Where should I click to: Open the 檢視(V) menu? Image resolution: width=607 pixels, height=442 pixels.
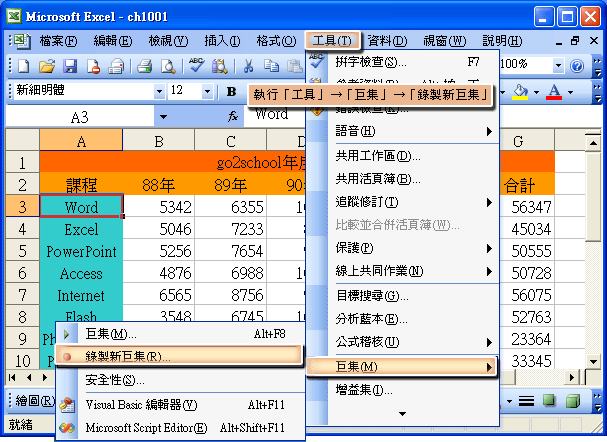(x=168, y=41)
